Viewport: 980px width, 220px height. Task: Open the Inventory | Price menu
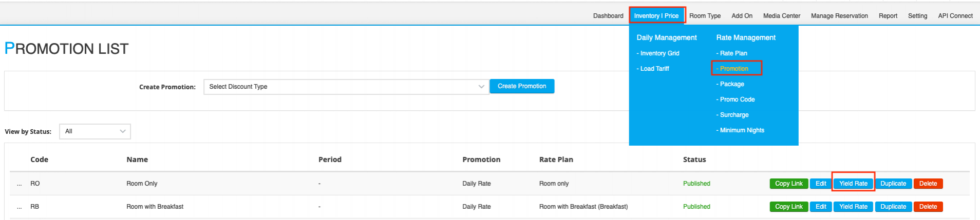[656, 15]
